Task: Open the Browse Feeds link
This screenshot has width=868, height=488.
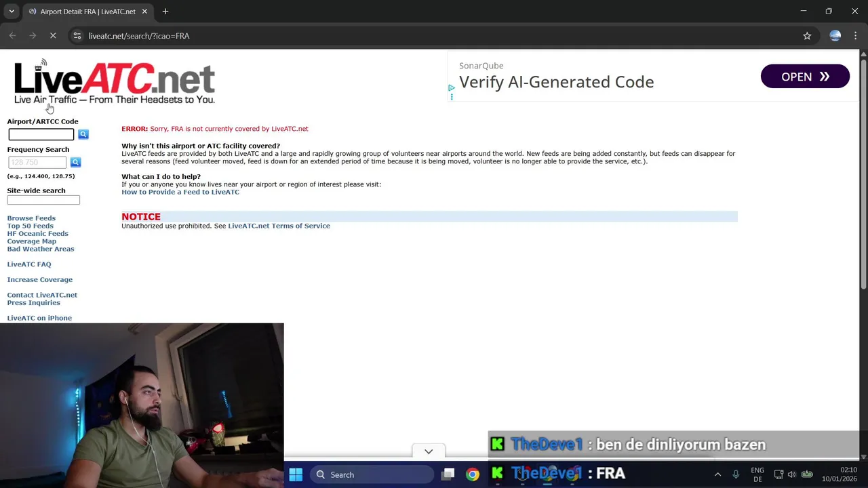Action: coord(31,218)
